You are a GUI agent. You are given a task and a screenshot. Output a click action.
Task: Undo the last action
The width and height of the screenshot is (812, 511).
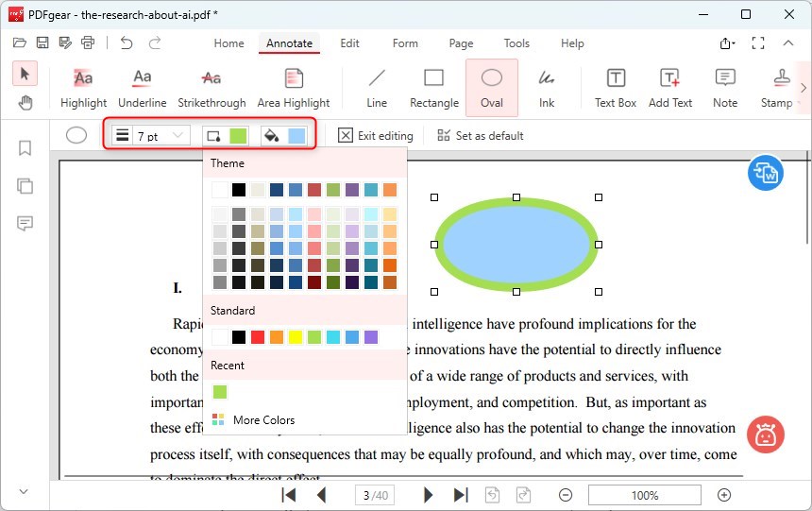(x=127, y=43)
